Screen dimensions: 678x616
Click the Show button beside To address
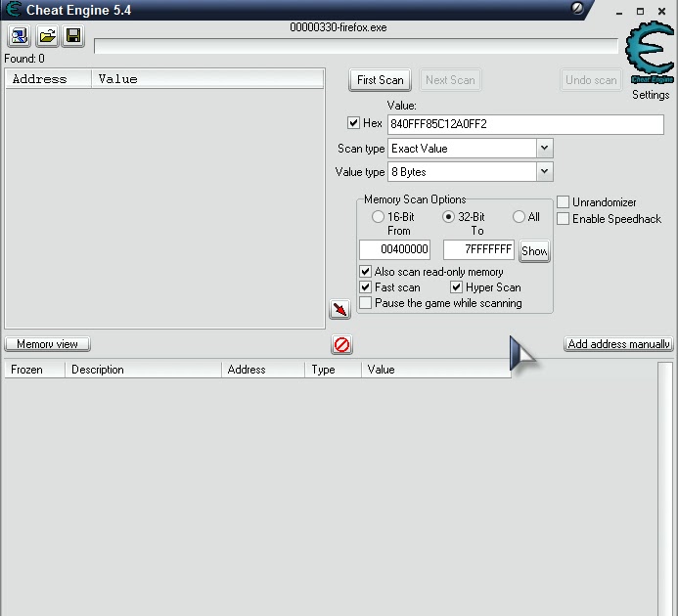click(x=534, y=250)
